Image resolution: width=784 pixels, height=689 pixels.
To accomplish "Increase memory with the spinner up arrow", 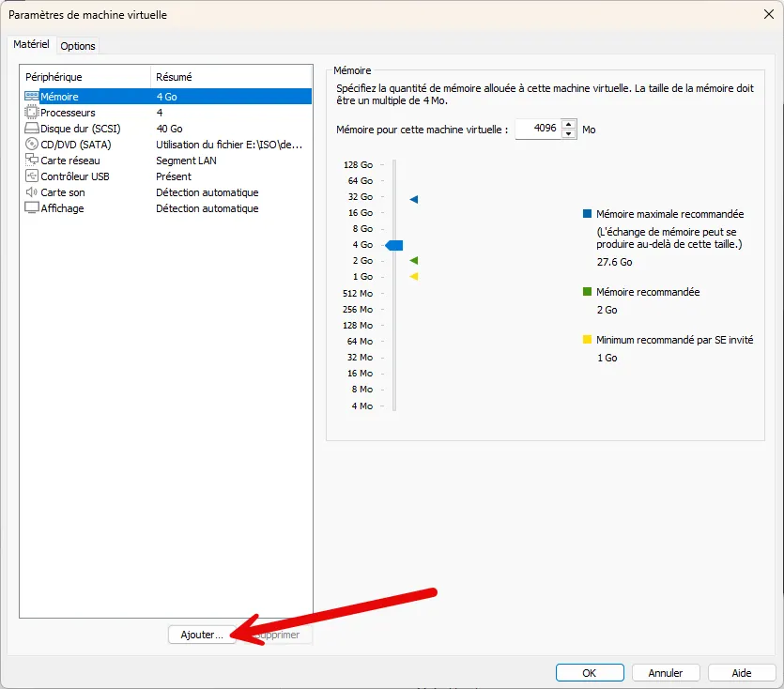I will pyautogui.click(x=569, y=124).
